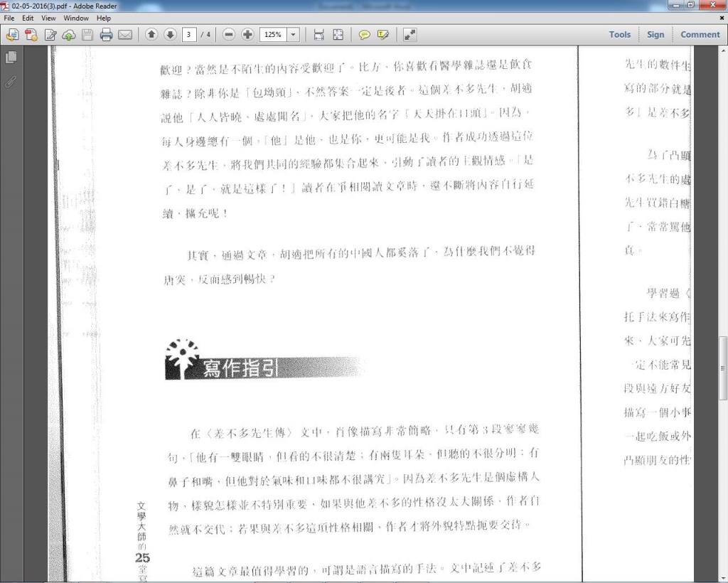This screenshot has height=583, width=728.
Task: Open the Edit/Sign document tool icon
Action: (50, 35)
